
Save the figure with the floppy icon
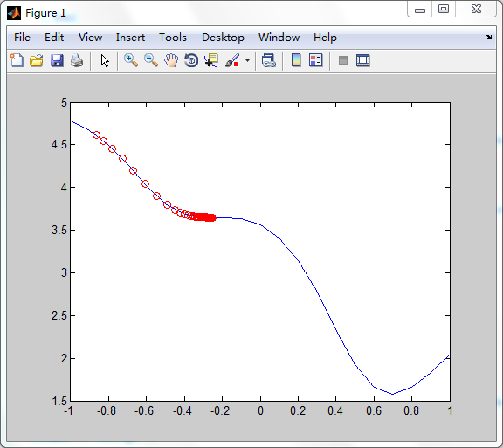point(57,60)
